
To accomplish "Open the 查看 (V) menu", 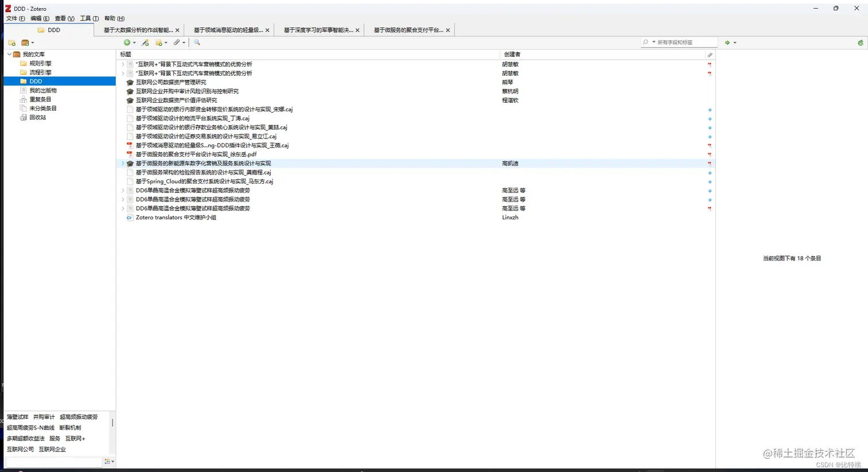I will point(65,18).
